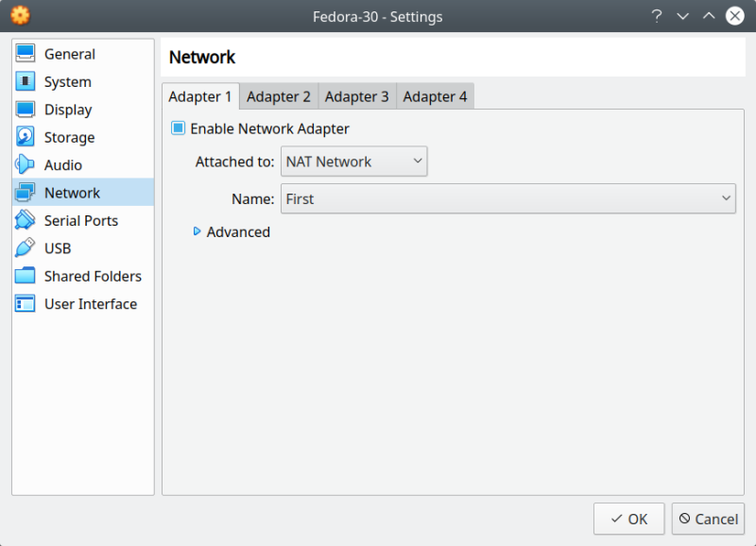Select the Storage disk icon
The image size is (756, 546).
click(26, 137)
